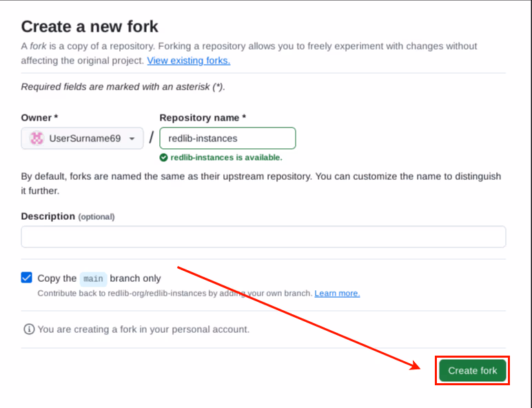
Task: Click the personal account fork notice text
Action: (143, 329)
